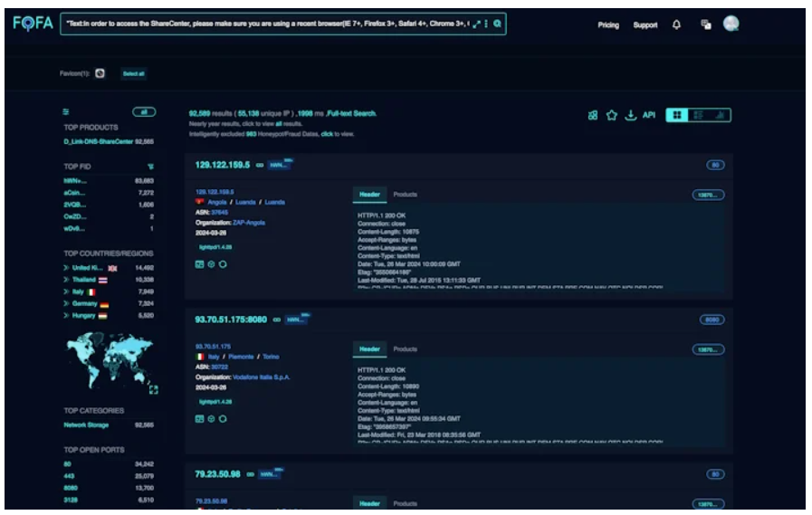
Task: Open the result 129.122.159.5 title
Action: coord(222,165)
